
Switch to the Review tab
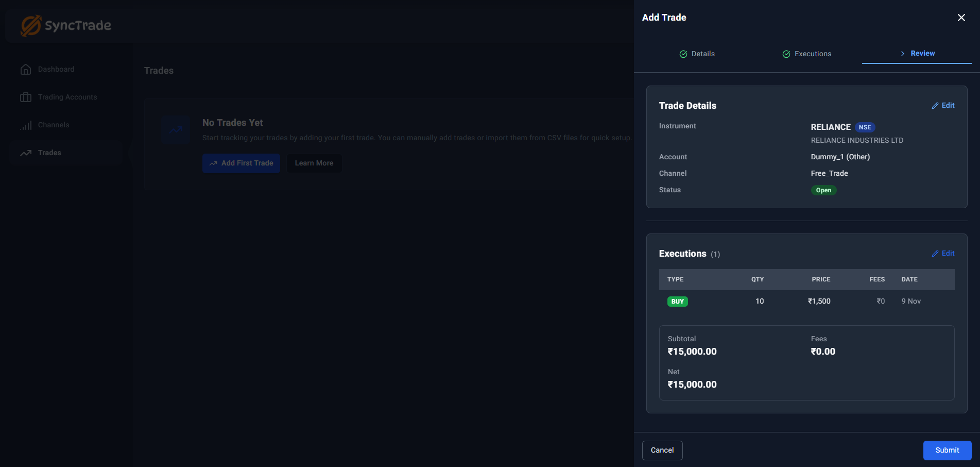[917, 54]
